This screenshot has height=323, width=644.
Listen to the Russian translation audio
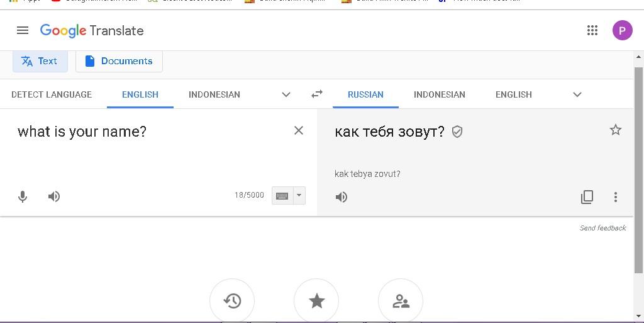pyautogui.click(x=341, y=197)
